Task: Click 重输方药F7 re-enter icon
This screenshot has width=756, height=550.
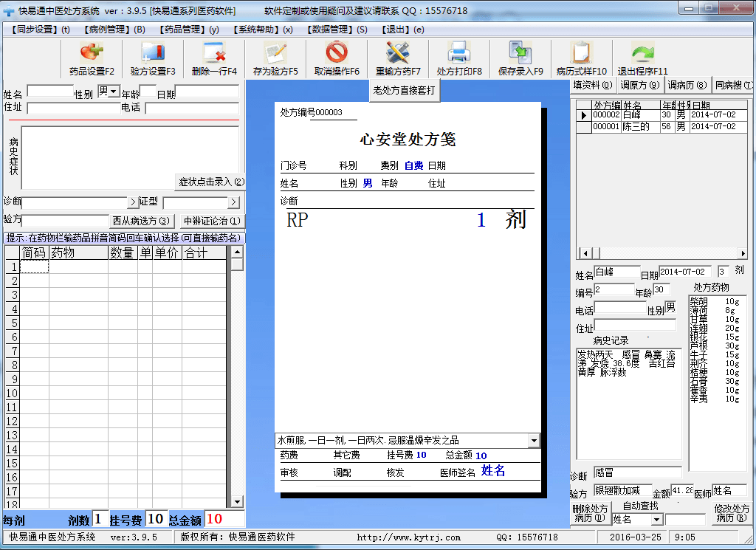Action: tap(398, 58)
